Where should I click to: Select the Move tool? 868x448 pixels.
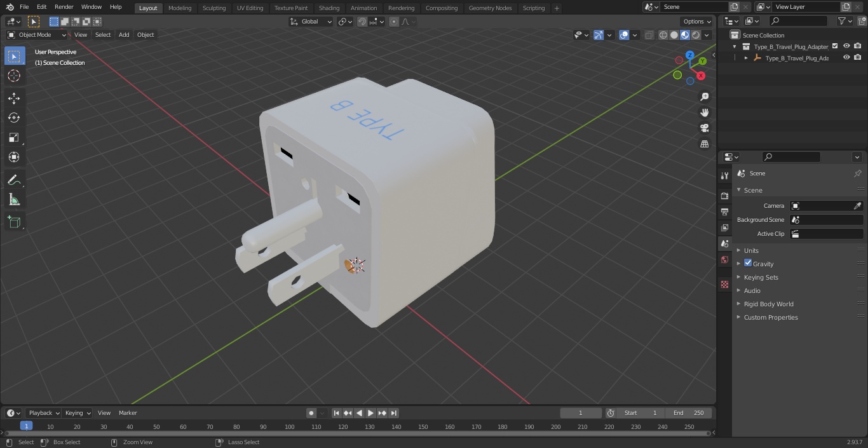pos(14,98)
